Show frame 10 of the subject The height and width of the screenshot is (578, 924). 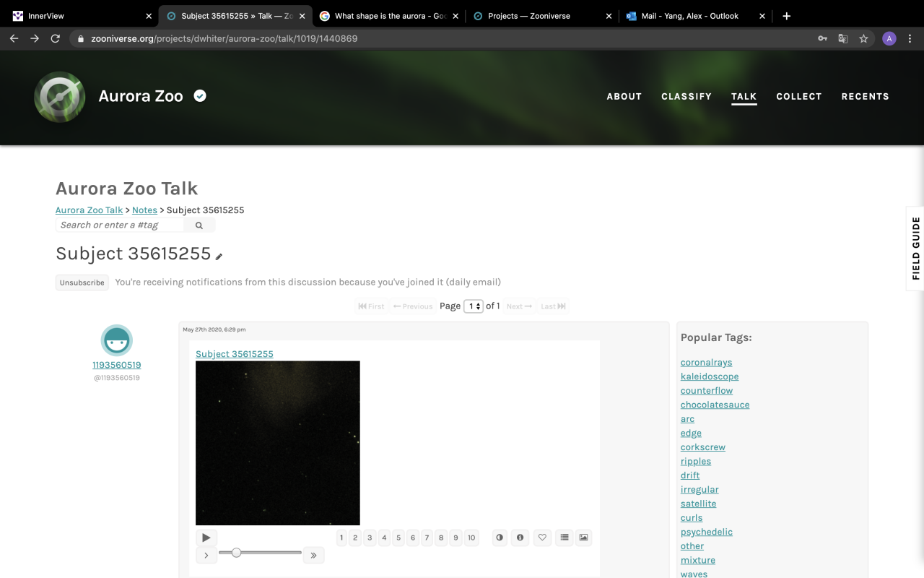471,538
